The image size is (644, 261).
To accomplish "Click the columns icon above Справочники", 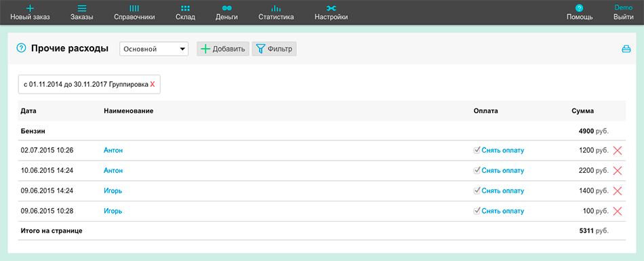I will point(134,8).
